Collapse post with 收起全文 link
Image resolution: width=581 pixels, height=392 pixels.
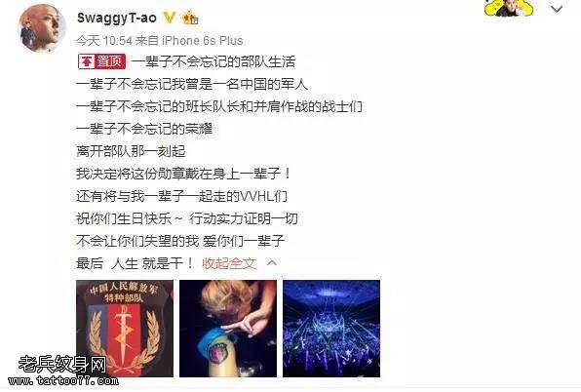[x=229, y=263]
